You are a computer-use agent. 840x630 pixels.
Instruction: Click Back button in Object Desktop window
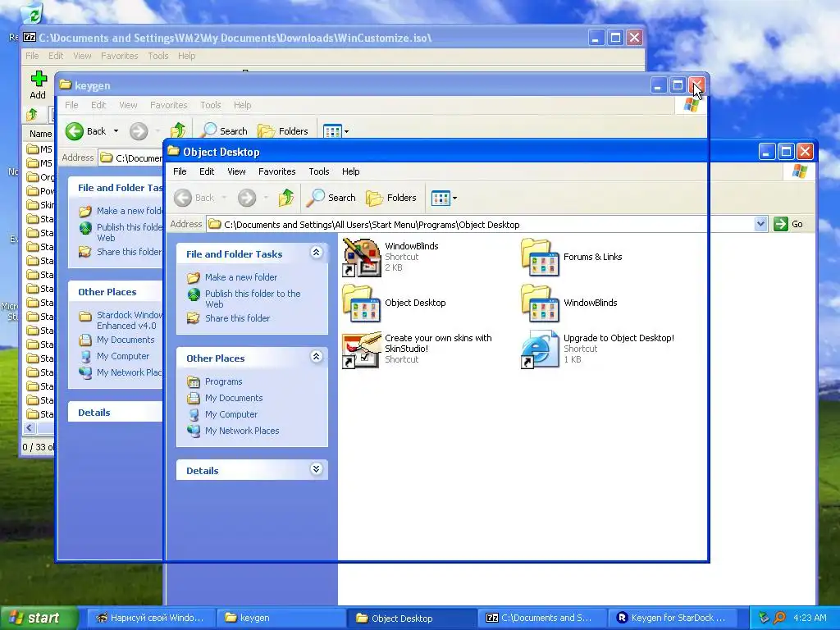[194, 198]
